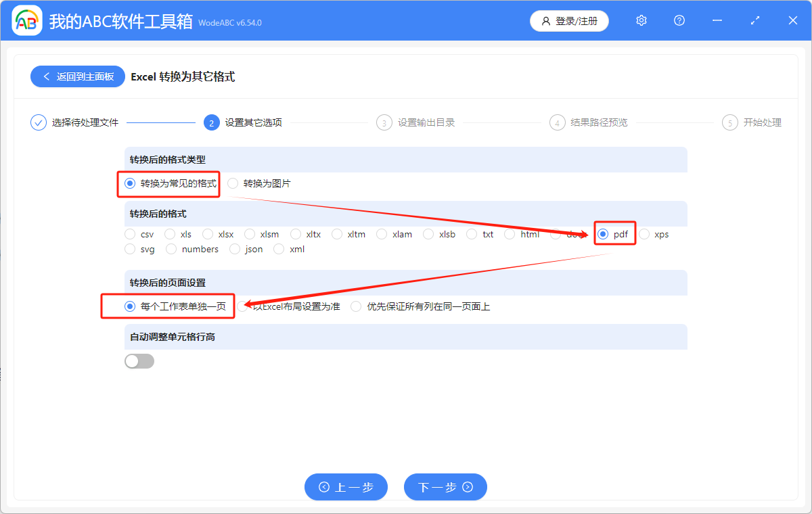This screenshot has width=812, height=514.
Task: Open the 登录/注册 panel
Action: point(569,21)
